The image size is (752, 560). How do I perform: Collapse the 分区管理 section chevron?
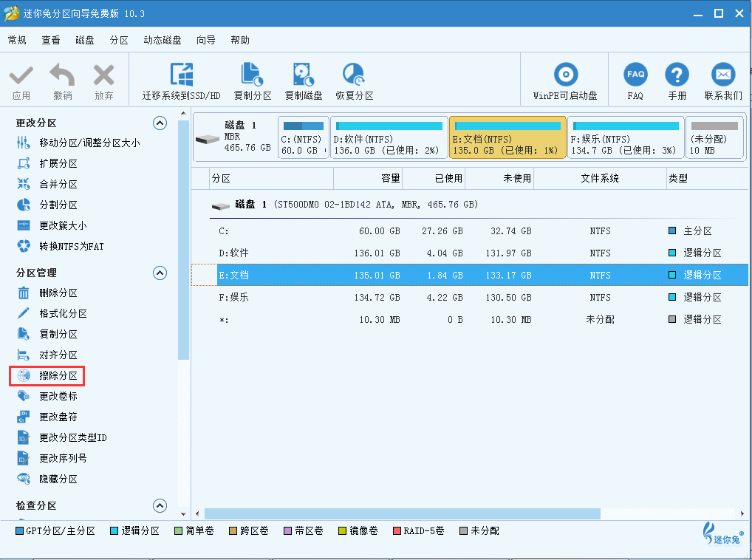tap(160, 273)
